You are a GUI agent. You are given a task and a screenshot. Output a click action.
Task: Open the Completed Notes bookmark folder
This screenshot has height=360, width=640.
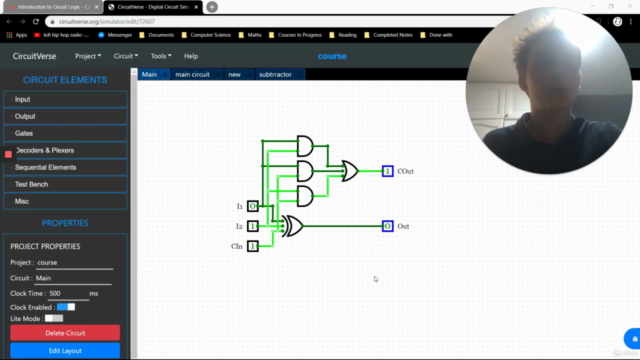(388, 35)
